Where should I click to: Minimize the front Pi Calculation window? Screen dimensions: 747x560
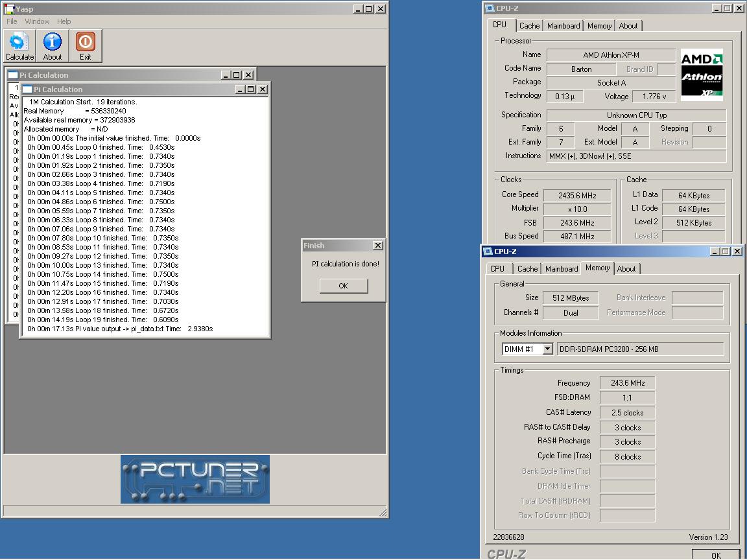[241, 89]
